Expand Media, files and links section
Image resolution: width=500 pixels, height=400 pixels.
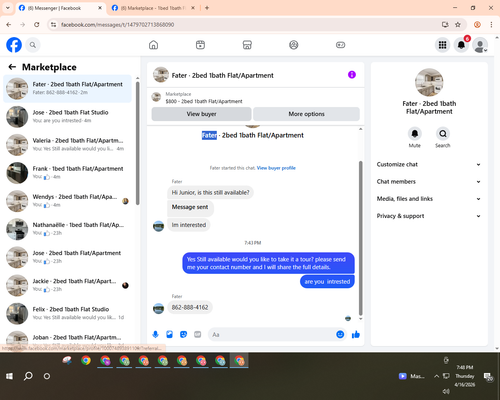(429, 199)
